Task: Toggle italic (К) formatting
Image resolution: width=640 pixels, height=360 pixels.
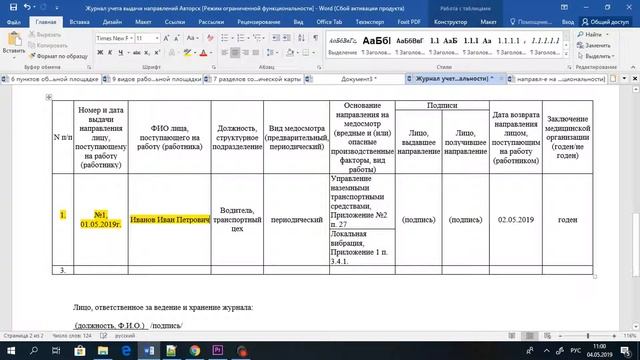Action: pyautogui.click(x=110, y=53)
